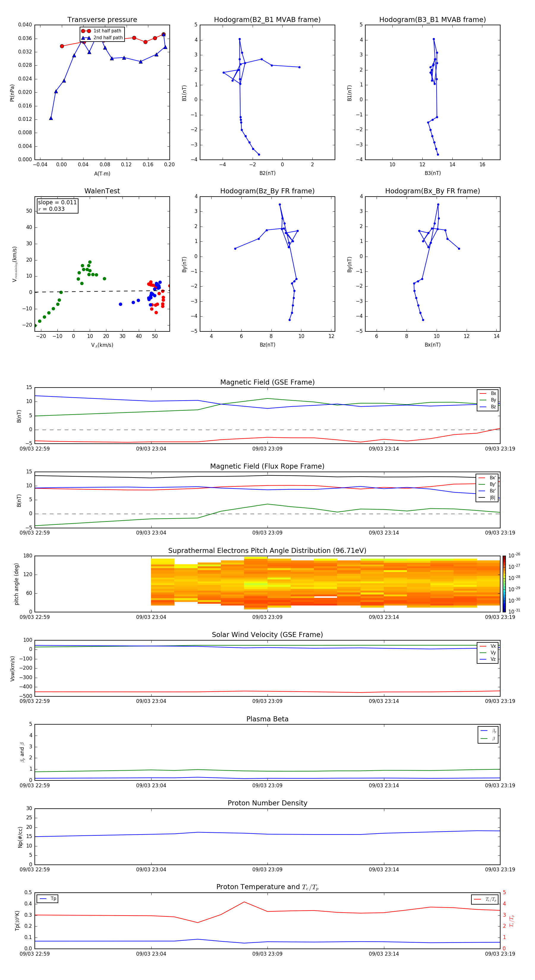Select 'Vz' in the solar wind legend
Image resolution: width=535 pixels, height=980 pixels.
(488, 659)
